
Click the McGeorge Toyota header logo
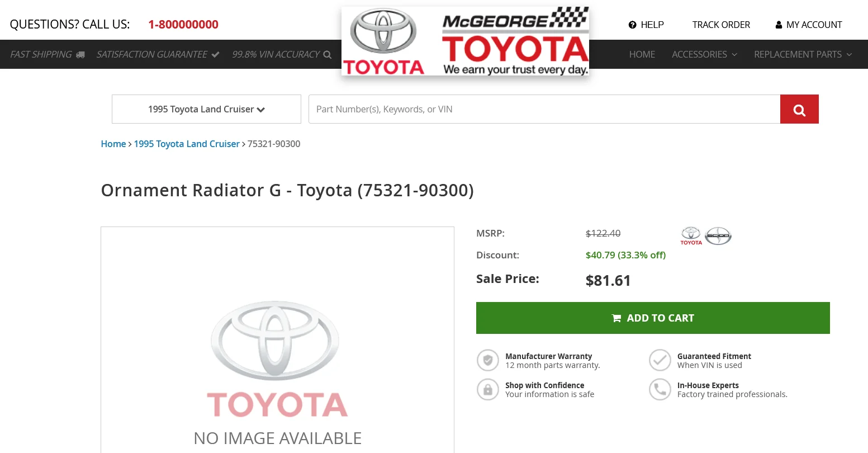[465, 41]
